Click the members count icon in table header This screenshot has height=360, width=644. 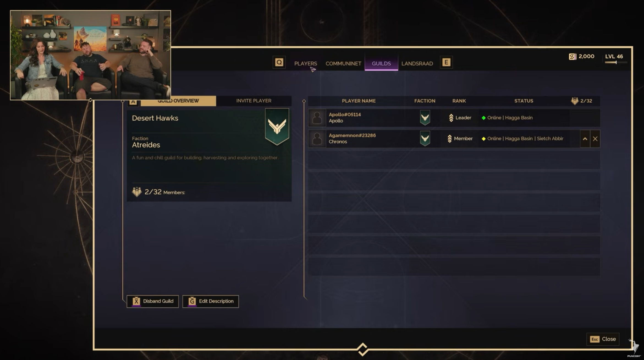point(574,101)
